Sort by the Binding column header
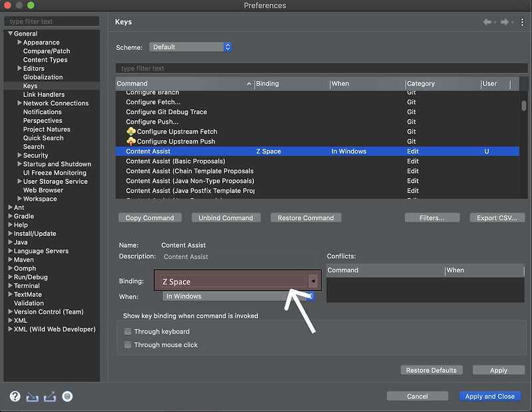The height and width of the screenshot is (412, 532). (x=292, y=84)
